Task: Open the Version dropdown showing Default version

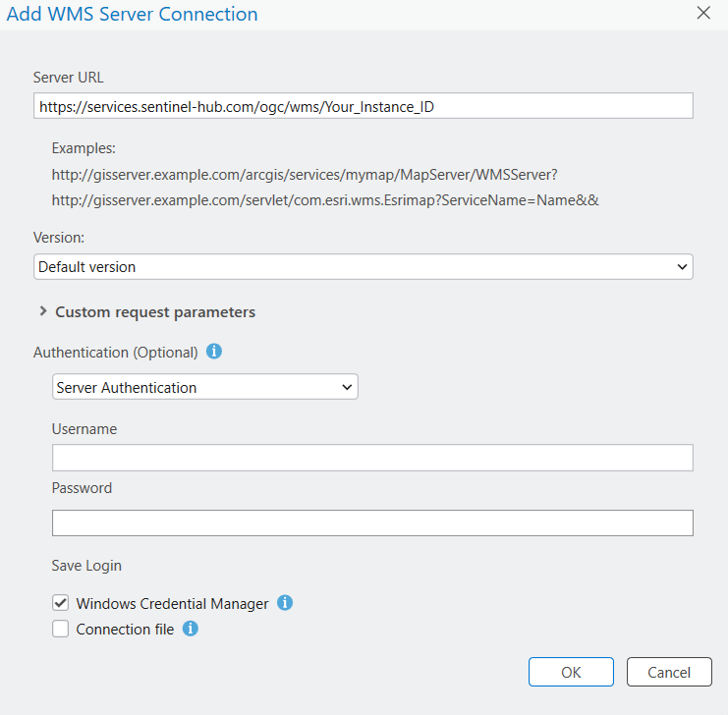Action: [364, 267]
